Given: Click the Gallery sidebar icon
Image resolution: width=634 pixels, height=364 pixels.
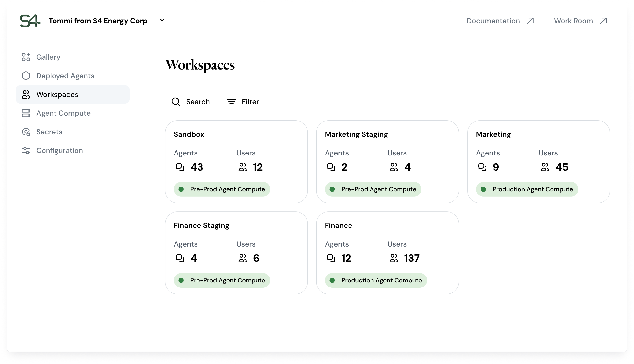Looking at the screenshot, I should coord(26,57).
